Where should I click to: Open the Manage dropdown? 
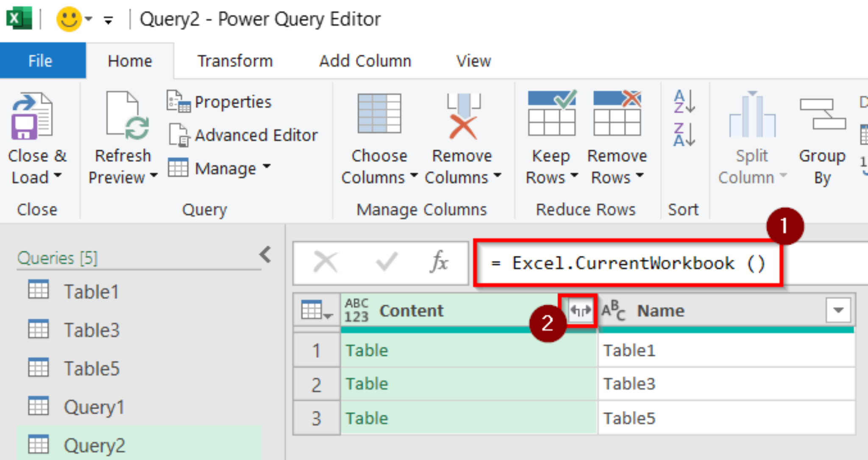tap(219, 169)
